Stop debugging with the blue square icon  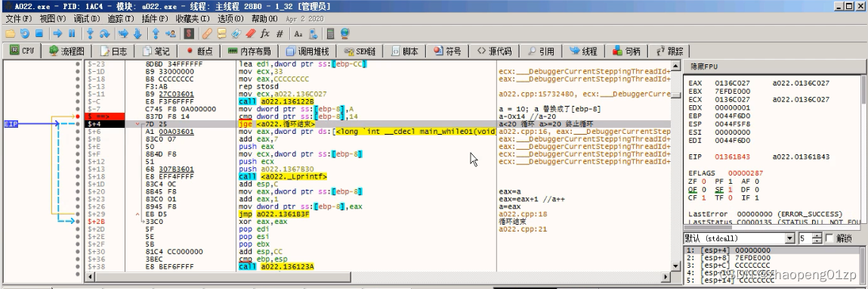coord(39,33)
